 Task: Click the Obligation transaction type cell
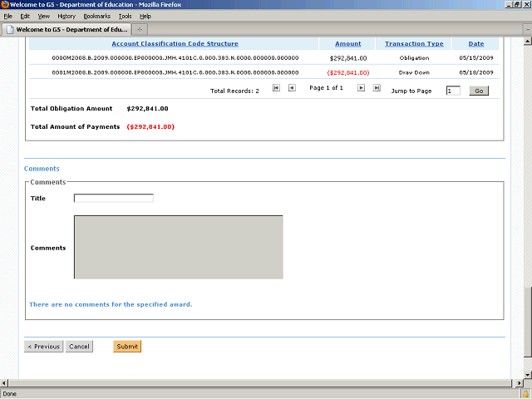(414, 58)
